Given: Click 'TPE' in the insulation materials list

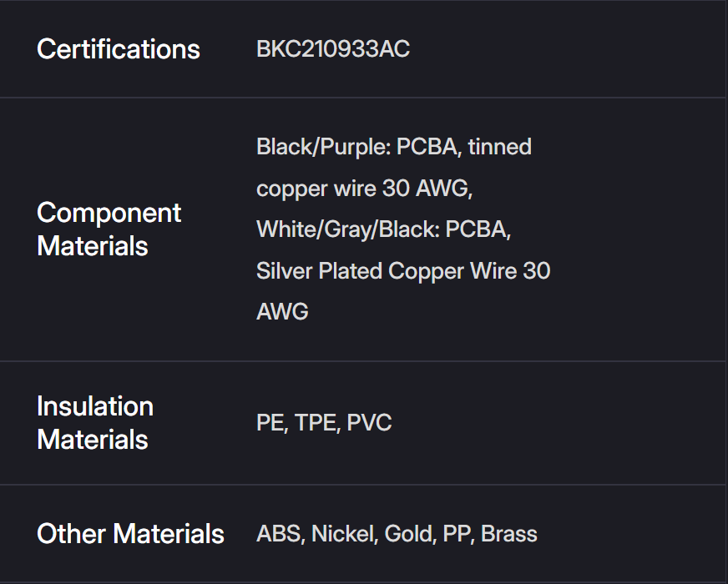Looking at the screenshot, I should (x=316, y=423).
